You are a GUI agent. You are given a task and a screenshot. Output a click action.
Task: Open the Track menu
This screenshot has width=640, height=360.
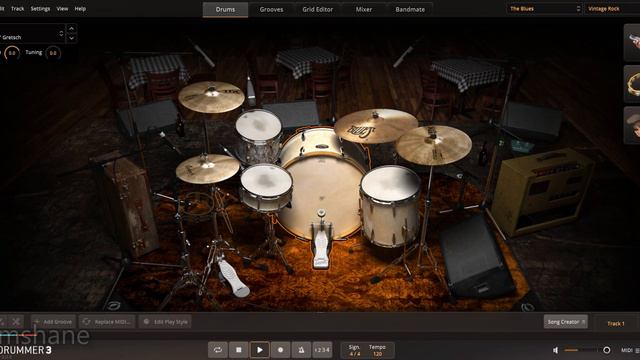(18, 9)
